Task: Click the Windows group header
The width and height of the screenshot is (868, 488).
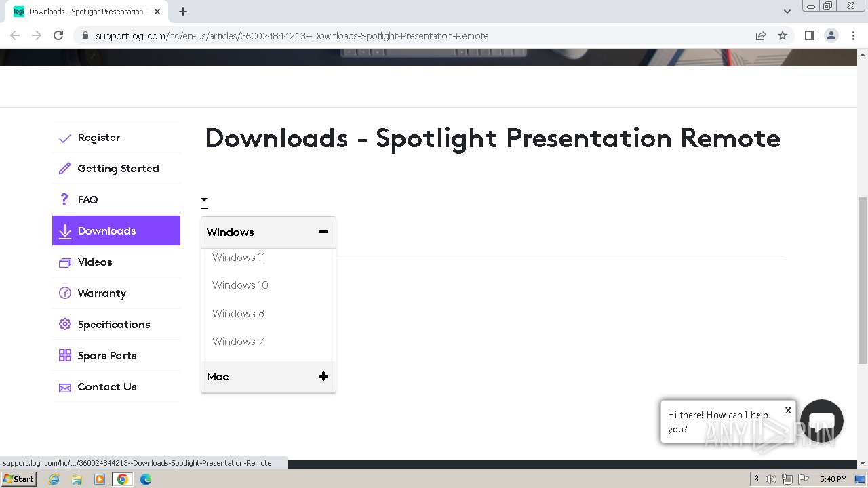Action: [269, 232]
